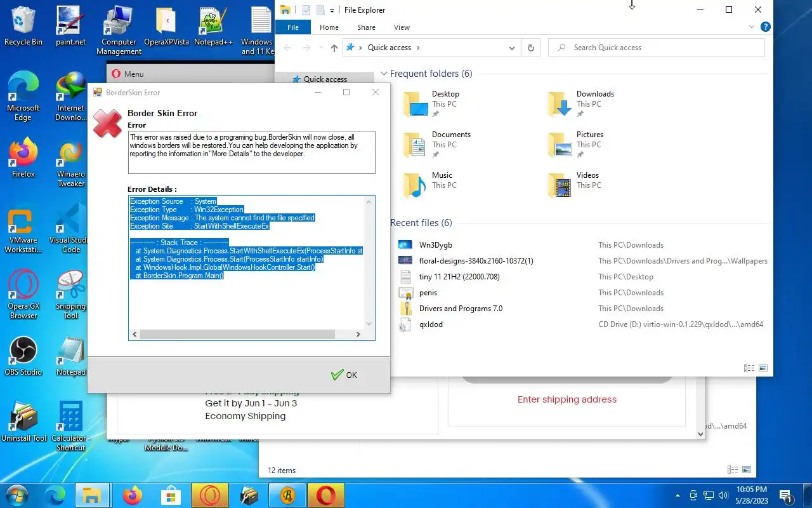The width and height of the screenshot is (812, 508).
Task: Open the network icon in system tray
Action: [709, 495]
